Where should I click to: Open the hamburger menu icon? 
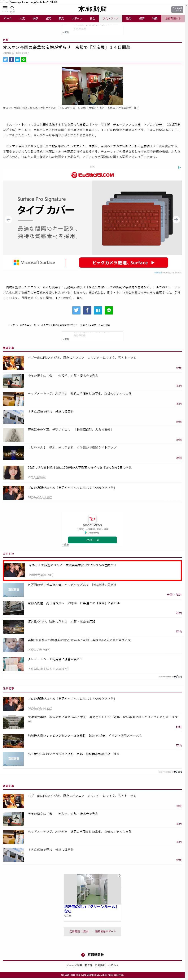[x=5, y=8]
